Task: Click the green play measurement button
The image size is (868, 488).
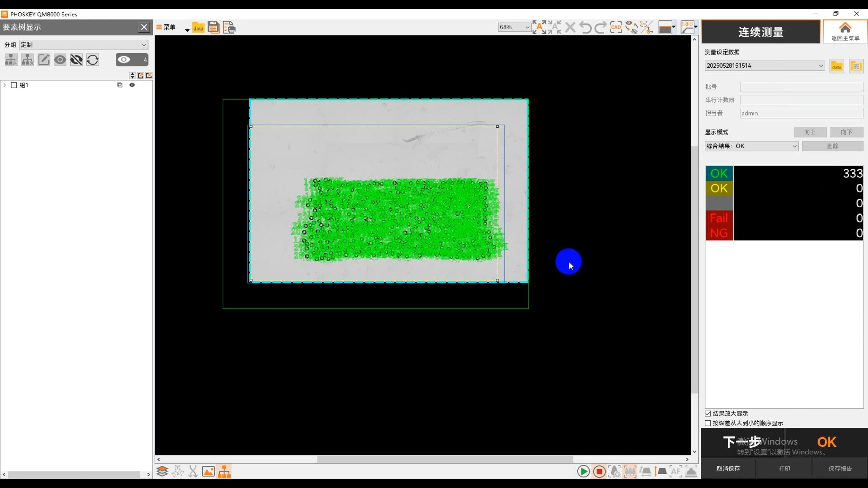Action: [x=583, y=471]
